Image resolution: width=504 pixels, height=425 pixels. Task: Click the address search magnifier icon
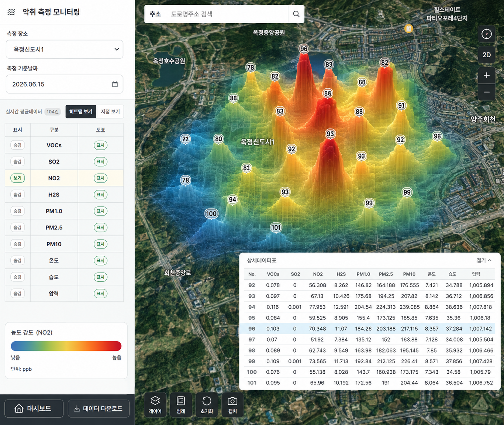(296, 14)
